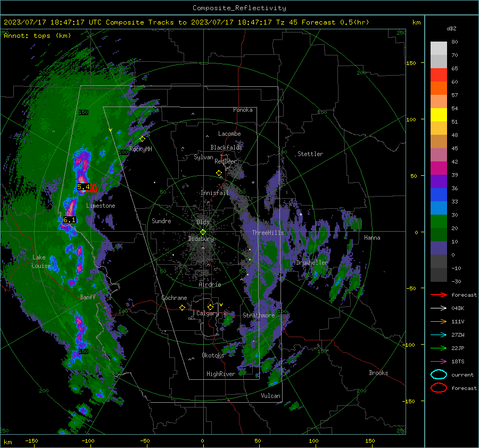479x448 pixels.
Task: Select the yellow diamond marker below Cochrane
Action: (182, 307)
